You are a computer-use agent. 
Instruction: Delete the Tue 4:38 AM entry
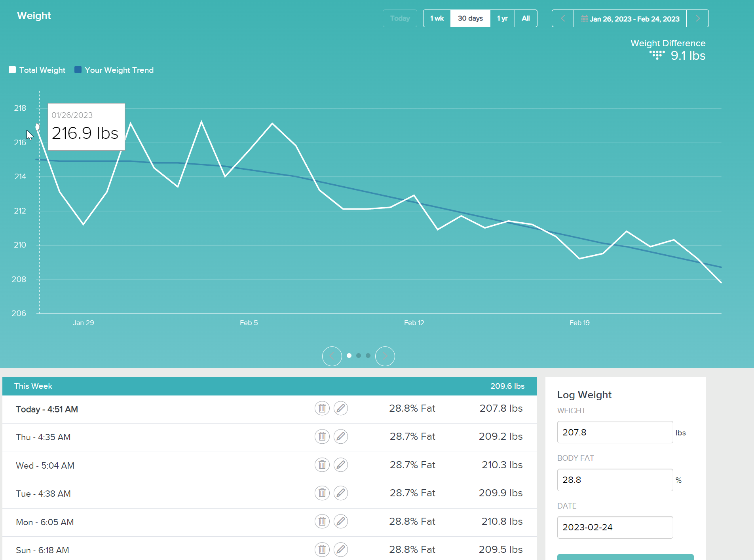pos(322,493)
